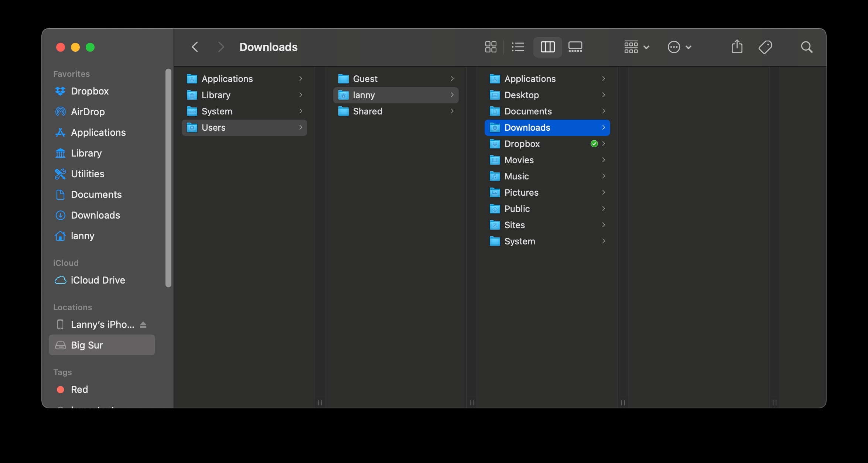Open the Pictures folder in column
868x463 pixels.
tap(521, 192)
